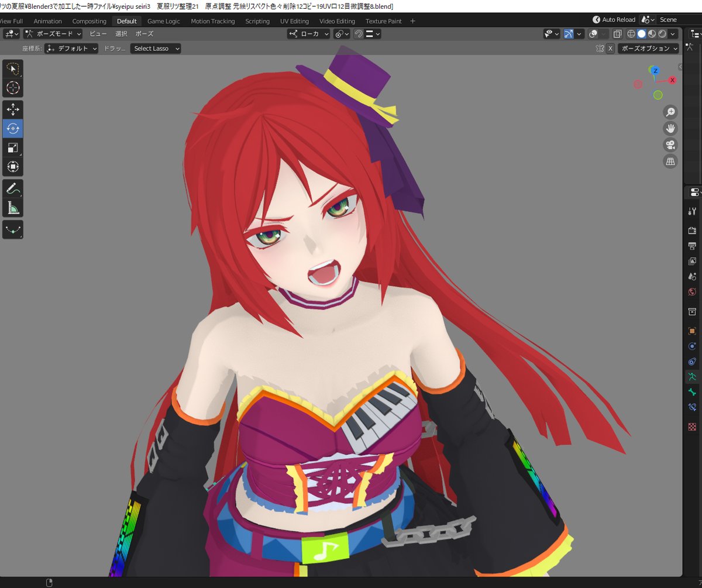Click the zoom magnifier viewport icon

(670, 112)
